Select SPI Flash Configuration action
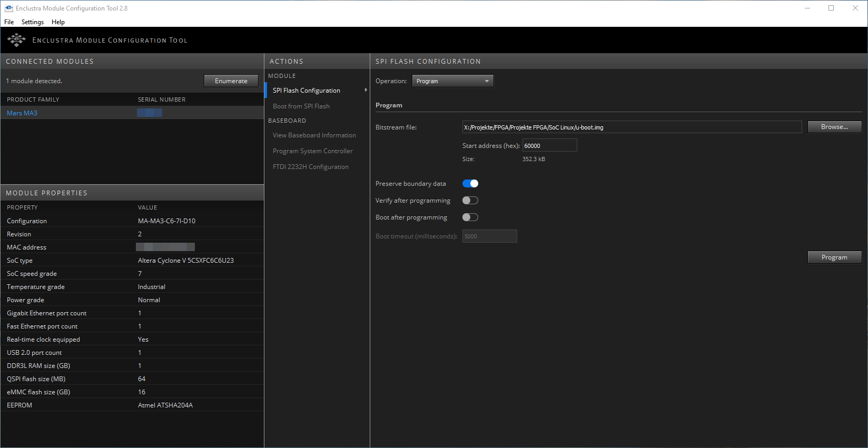 (x=307, y=91)
